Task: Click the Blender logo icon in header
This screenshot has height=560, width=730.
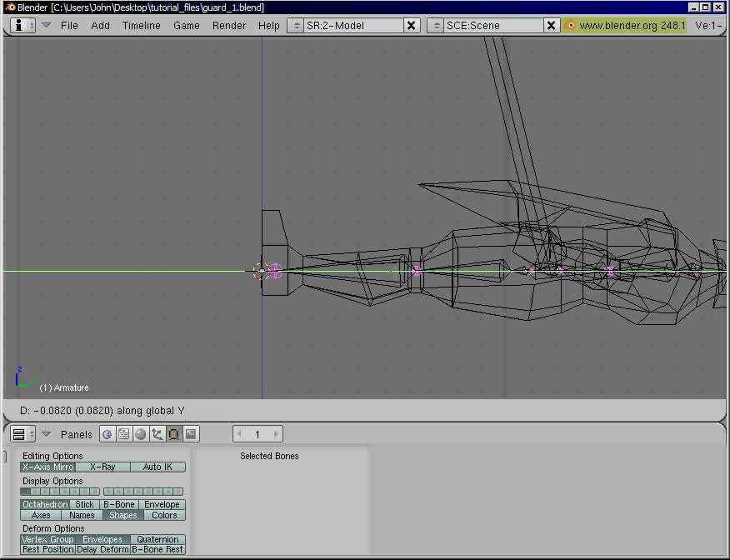Action: (x=20, y=25)
